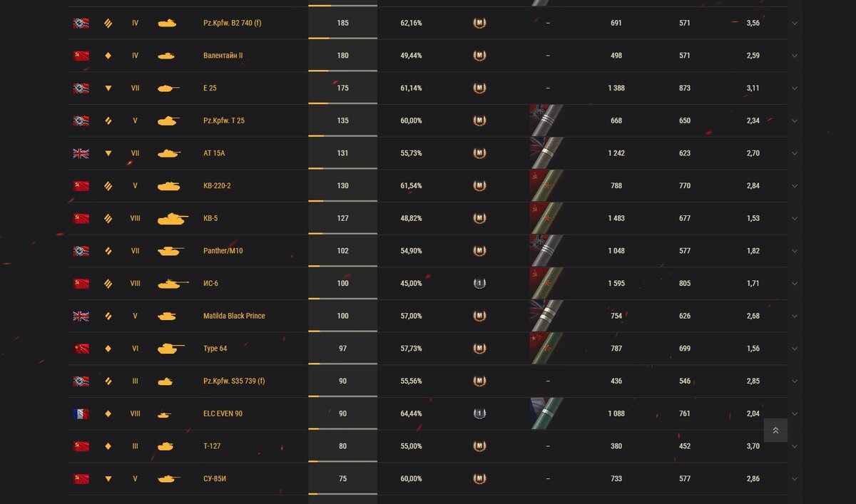Click the light tank class diamond on Type 64 row
Image resolution: width=856 pixels, height=504 pixels.
pos(108,349)
